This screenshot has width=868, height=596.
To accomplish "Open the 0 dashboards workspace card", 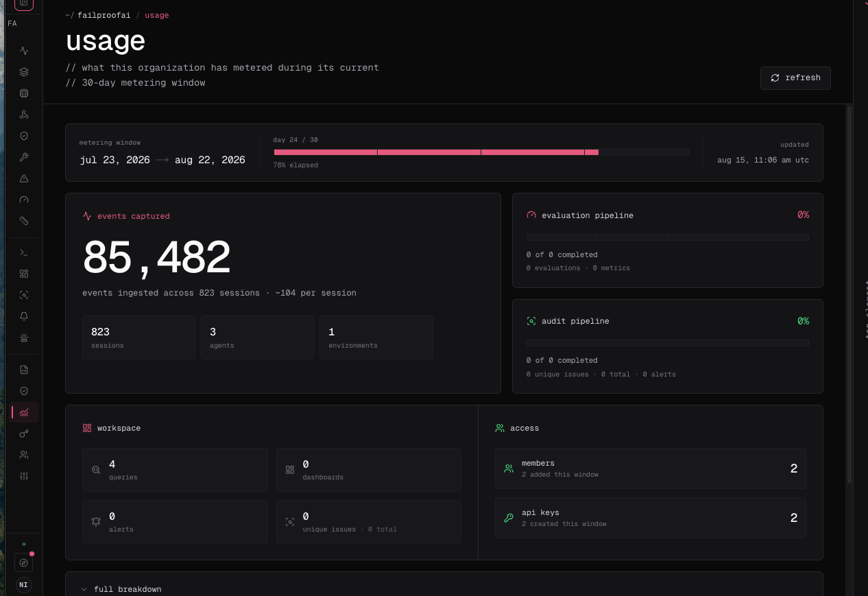I will [x=369, y=470].
